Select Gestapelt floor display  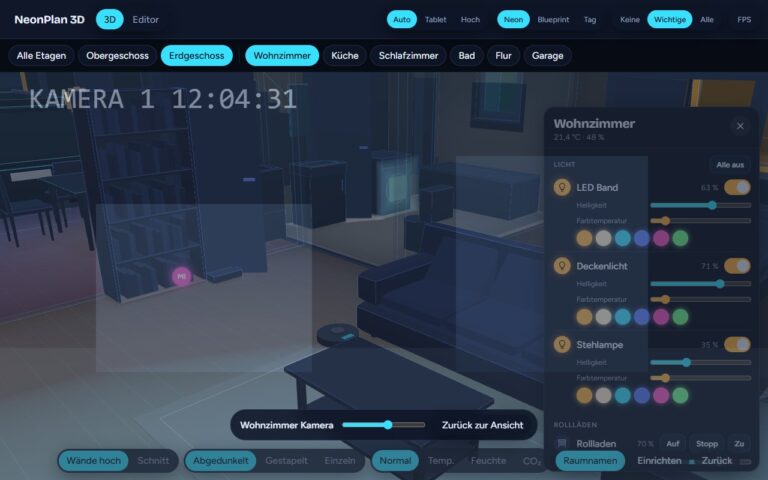click(x=287, y=460)
